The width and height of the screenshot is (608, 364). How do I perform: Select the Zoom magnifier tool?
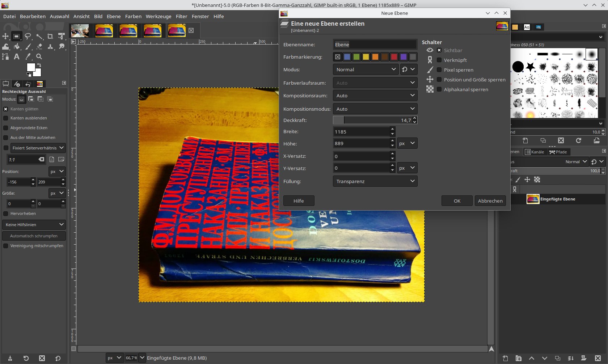point(39,56)
